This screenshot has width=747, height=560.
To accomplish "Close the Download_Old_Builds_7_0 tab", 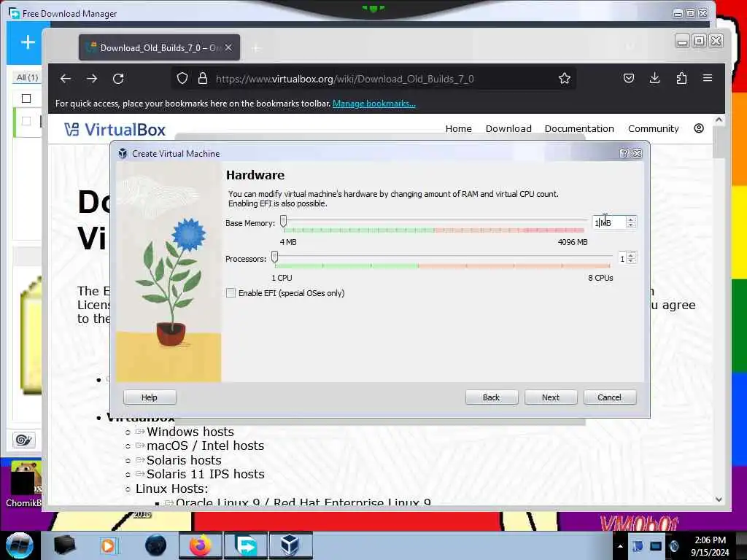I will click(228, 47).
